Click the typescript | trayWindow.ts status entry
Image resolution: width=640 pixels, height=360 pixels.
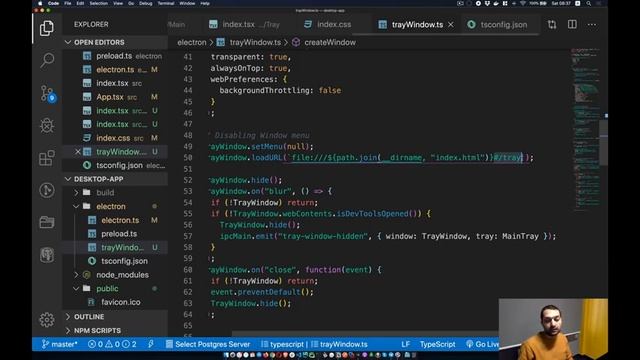pyautogui.click(x=314, y=344)
